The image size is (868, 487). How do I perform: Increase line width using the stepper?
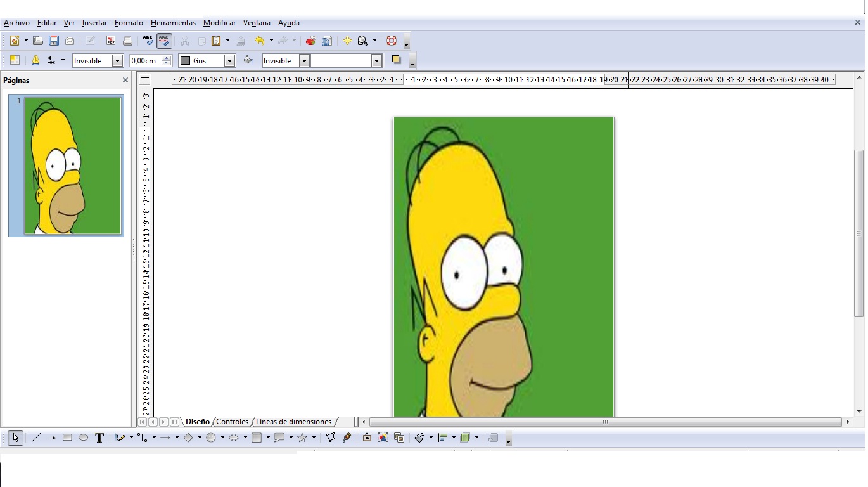pyautogui.click(x=166, y=58)
